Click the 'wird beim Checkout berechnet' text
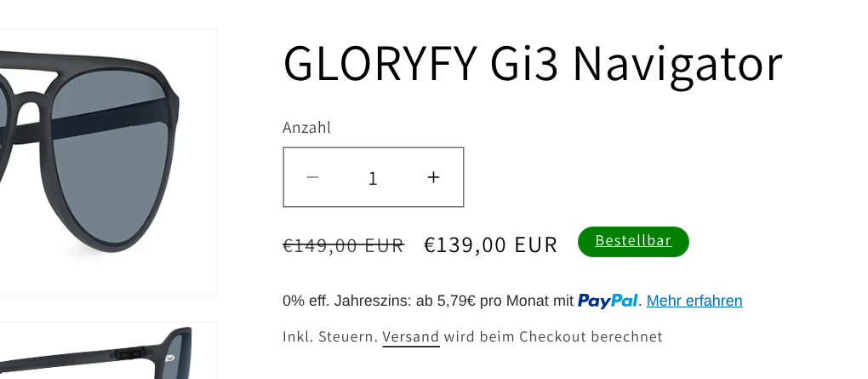The image size is (868, 379). [553, 336]
